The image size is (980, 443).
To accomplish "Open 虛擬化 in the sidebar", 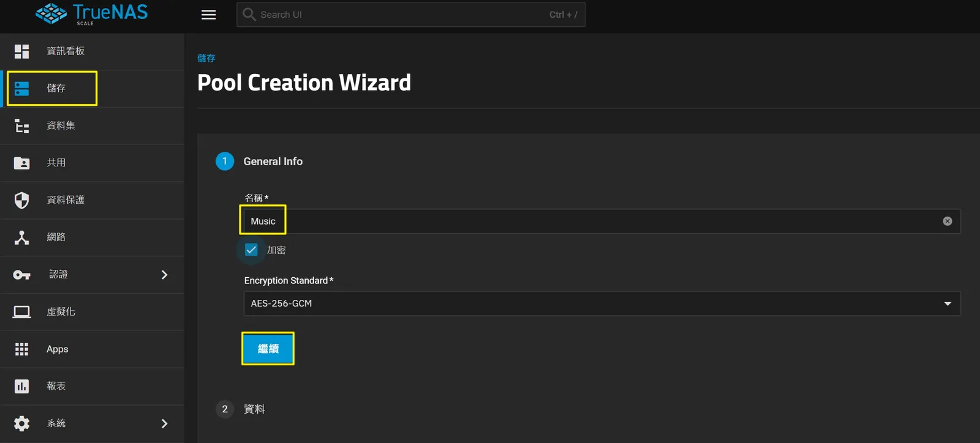I will (x=92, y=312).
